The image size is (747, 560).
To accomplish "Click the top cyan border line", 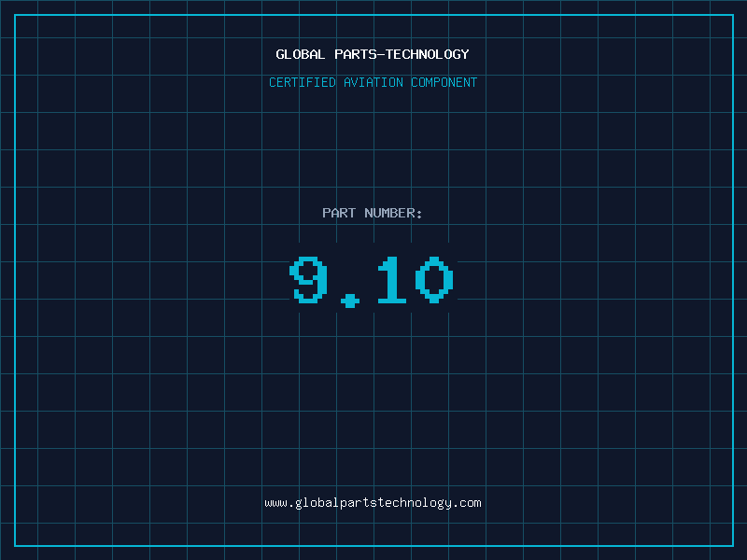I will pos(374,15).
